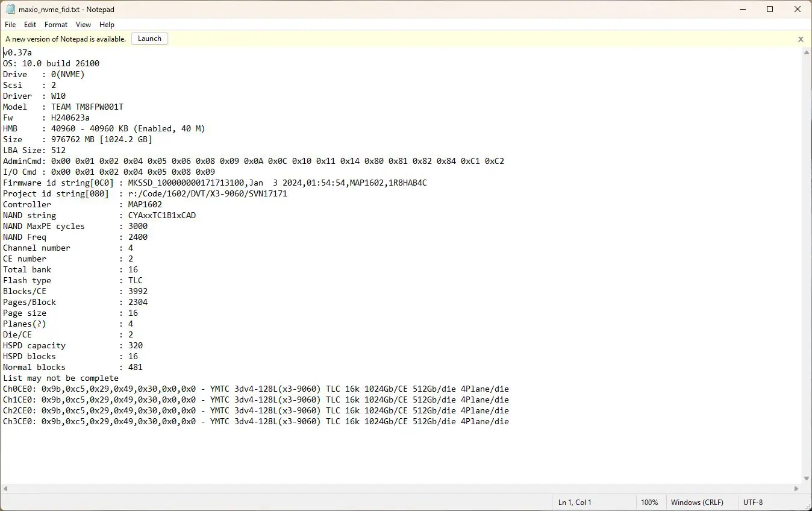Open the Edit menu
Viewport: 812px width, 511px height.
coord(30,25)
